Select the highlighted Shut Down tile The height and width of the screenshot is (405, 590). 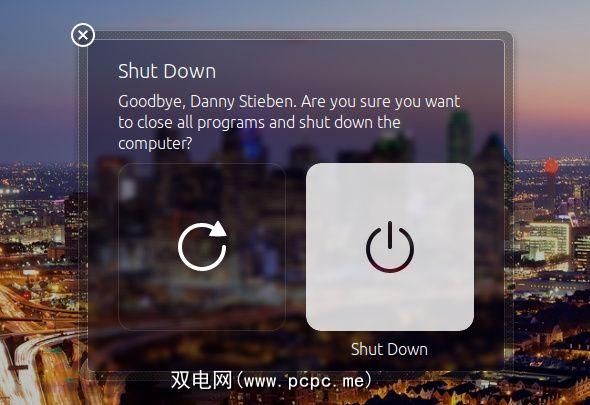click(x=390, y=247)
